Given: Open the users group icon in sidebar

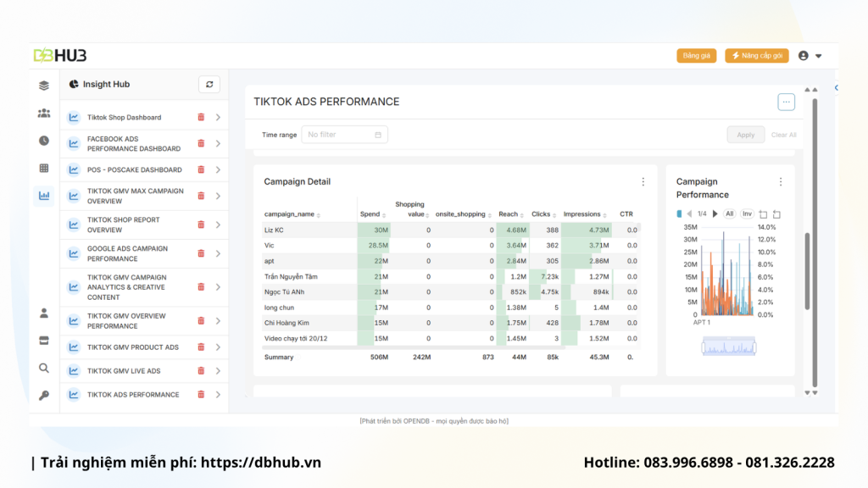Looking at the screenshot, I should coord(44,114).
